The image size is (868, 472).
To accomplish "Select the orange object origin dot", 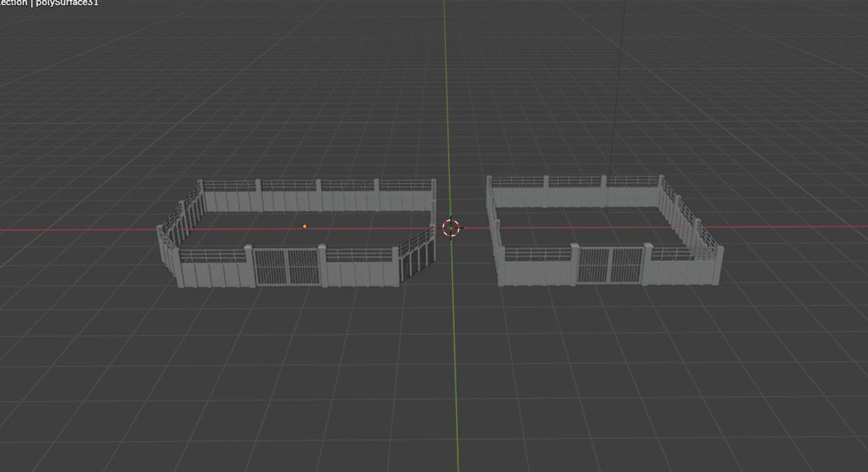I will click(305, 226).
